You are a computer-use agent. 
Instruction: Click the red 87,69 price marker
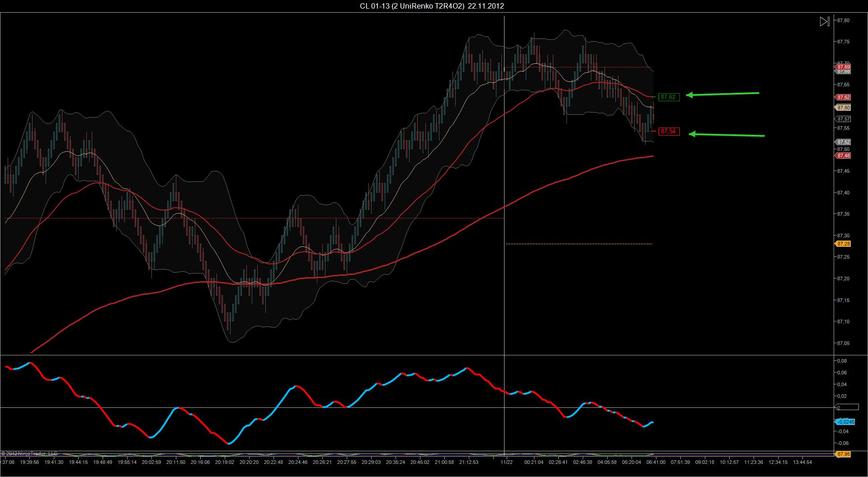[843, 67]
